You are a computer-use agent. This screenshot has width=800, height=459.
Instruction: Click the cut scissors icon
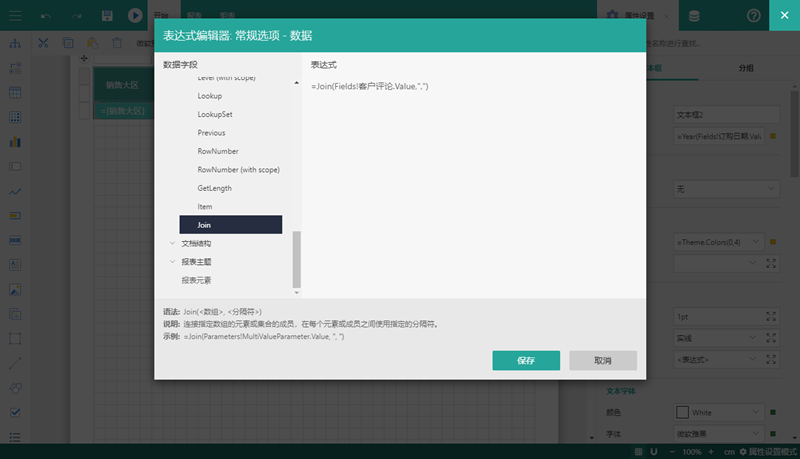[x=43, y=43]
